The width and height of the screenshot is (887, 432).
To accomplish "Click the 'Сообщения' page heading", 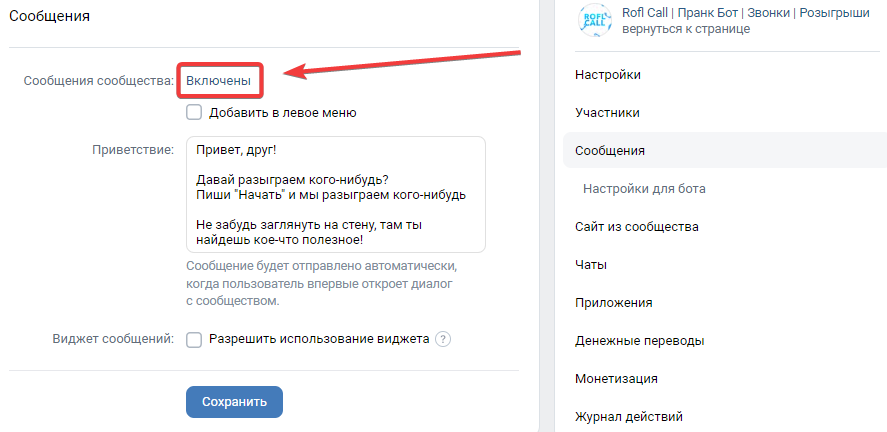I will (56, 16).
